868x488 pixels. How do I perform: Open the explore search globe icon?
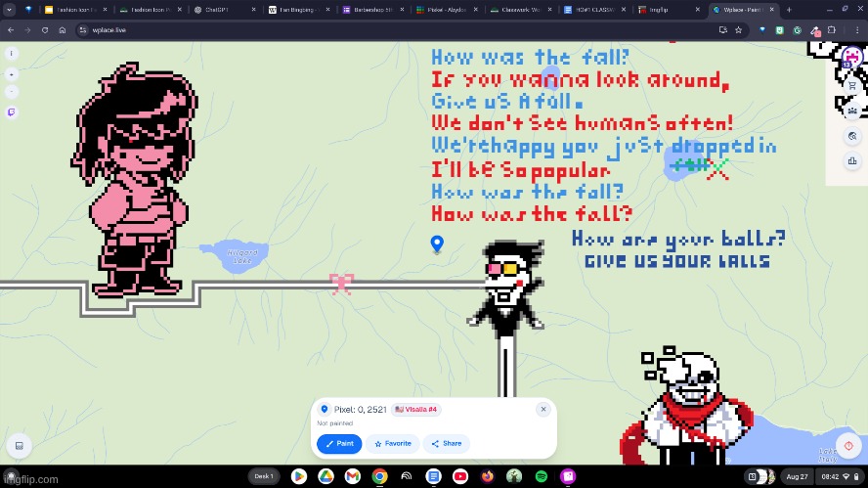[852, 136]
